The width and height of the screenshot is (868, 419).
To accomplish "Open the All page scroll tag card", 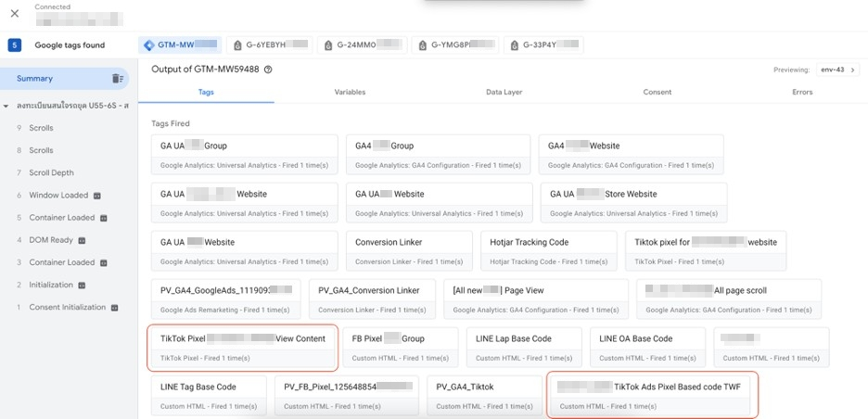I will (x=729, y=298).
